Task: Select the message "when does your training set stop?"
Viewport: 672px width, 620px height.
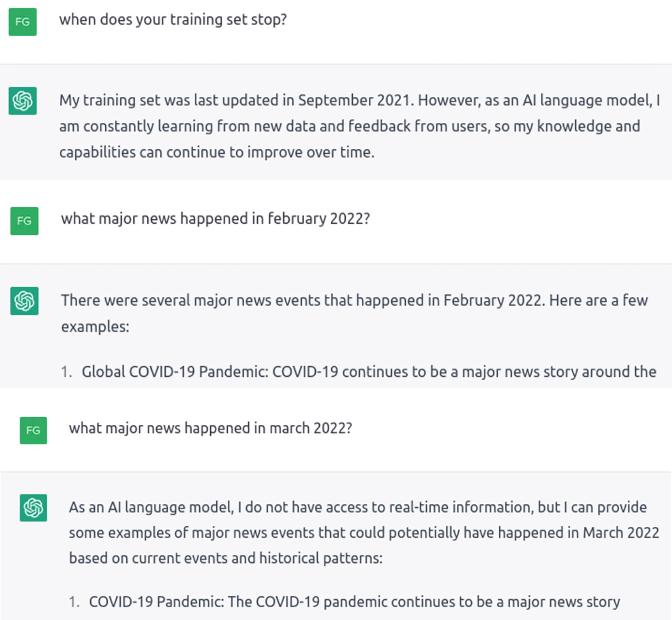Action: pos(173,20)
